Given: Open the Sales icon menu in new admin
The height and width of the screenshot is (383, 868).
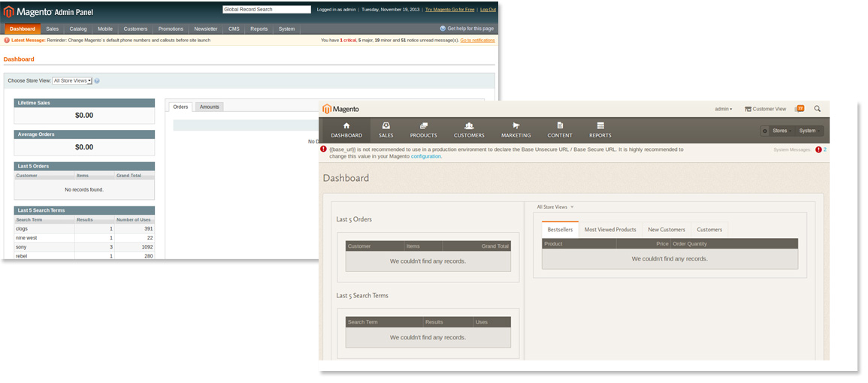Looking at the screenshot, I should [x=386, y=130].
